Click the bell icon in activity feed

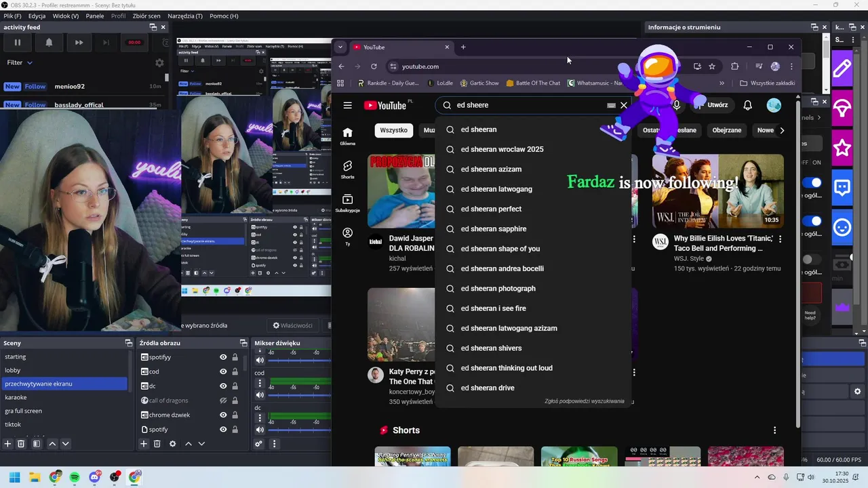click(49, 42)
